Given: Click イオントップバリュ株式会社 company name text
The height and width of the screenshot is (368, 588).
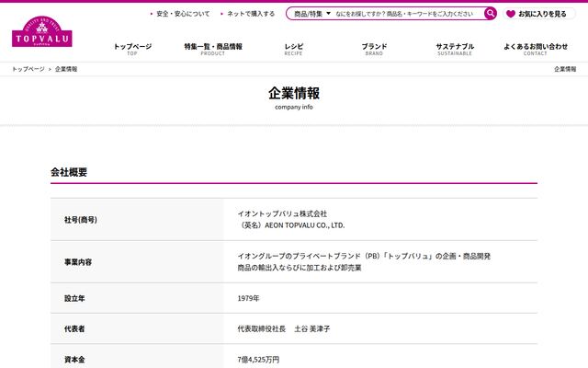Looking at the screenshot, I should pos(282,213).
